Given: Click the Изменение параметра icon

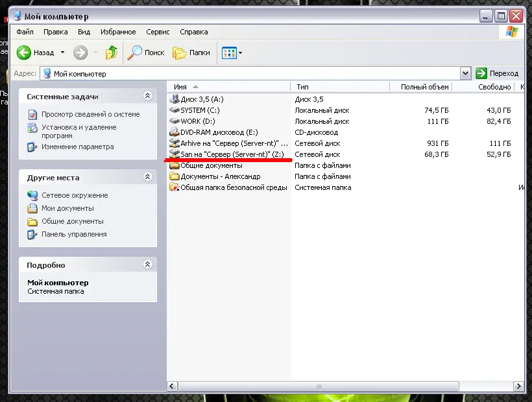Looking at the screenshot, I should pos(32,147).
